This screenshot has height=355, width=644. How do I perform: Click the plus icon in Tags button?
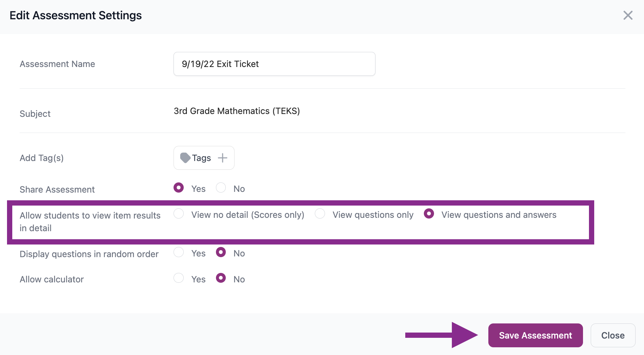(x=223, y=158)
